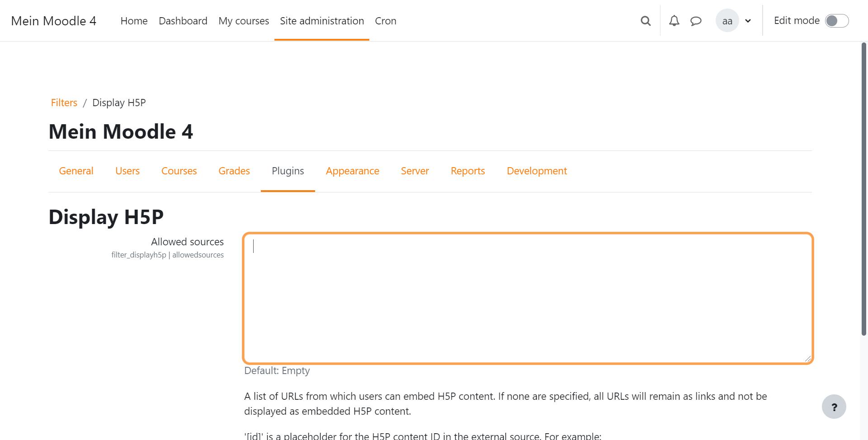
Task: Switch to the Development tab
Action: pos(537,171)
